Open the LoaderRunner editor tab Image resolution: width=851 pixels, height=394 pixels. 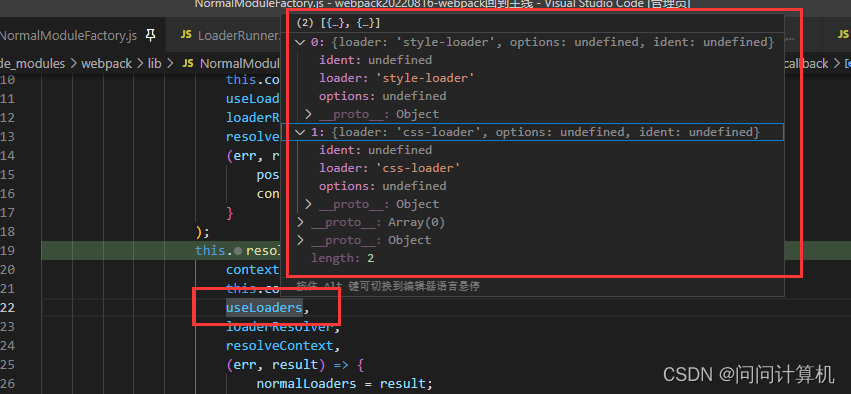pos(239,36)
